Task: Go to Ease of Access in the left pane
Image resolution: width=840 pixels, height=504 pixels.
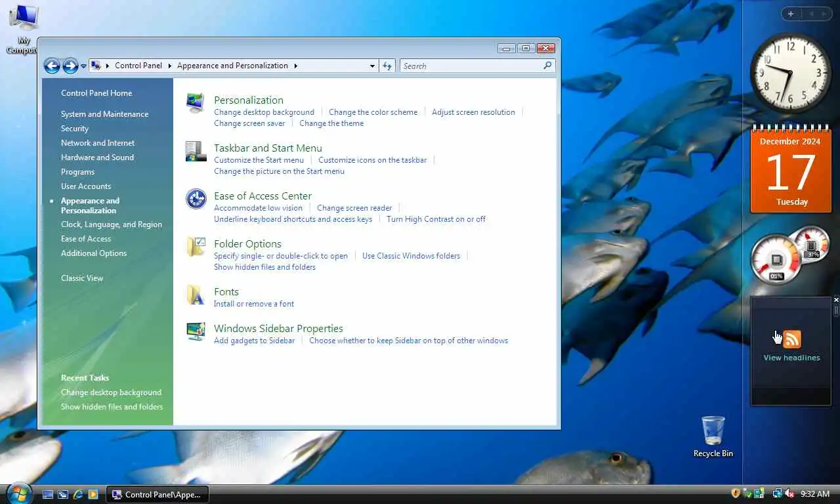Action: point(86,239)
